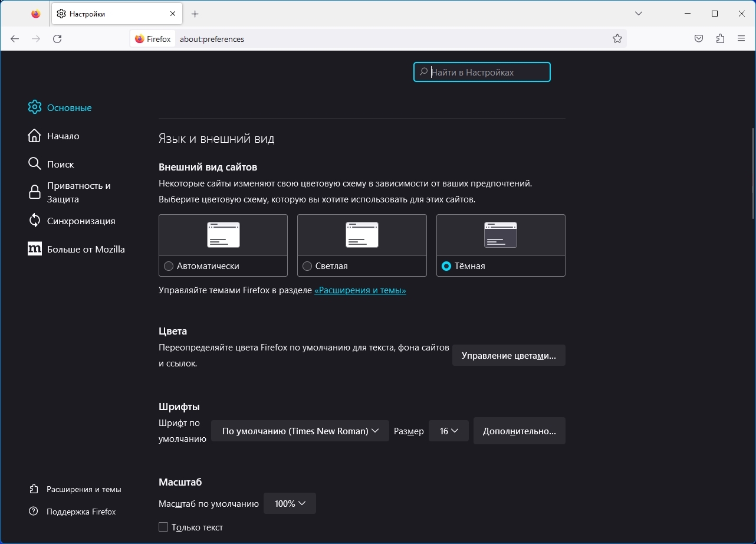756x544 pixels.
Task: Open the Pocket save icon
Action: (699, 39)
